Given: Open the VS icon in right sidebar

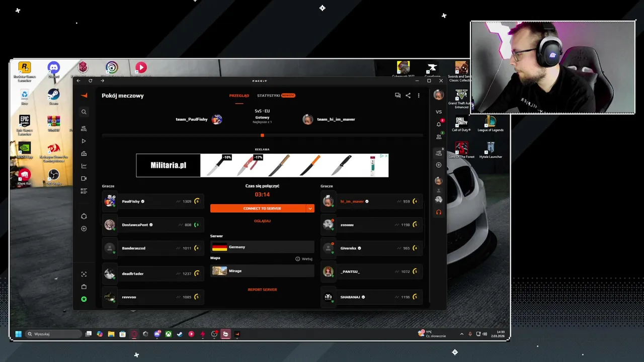Looking at the screenshot, I should click(x=439, y=112).
